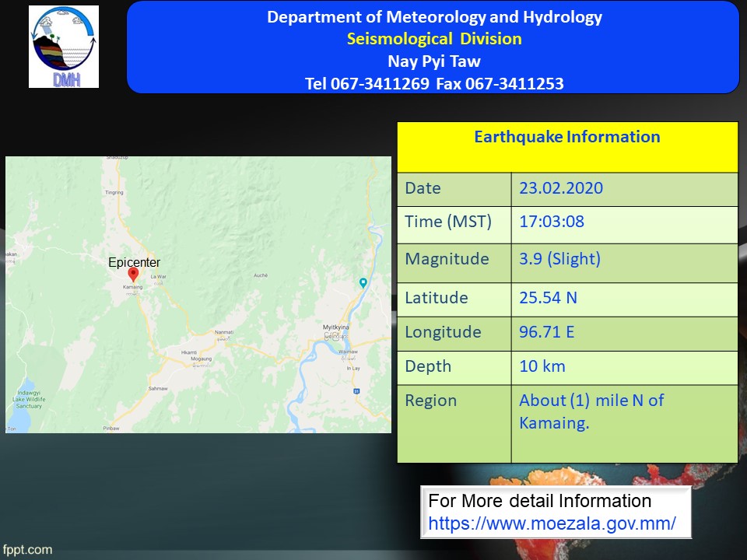Click the red epicenter map pin

[133, 275]
